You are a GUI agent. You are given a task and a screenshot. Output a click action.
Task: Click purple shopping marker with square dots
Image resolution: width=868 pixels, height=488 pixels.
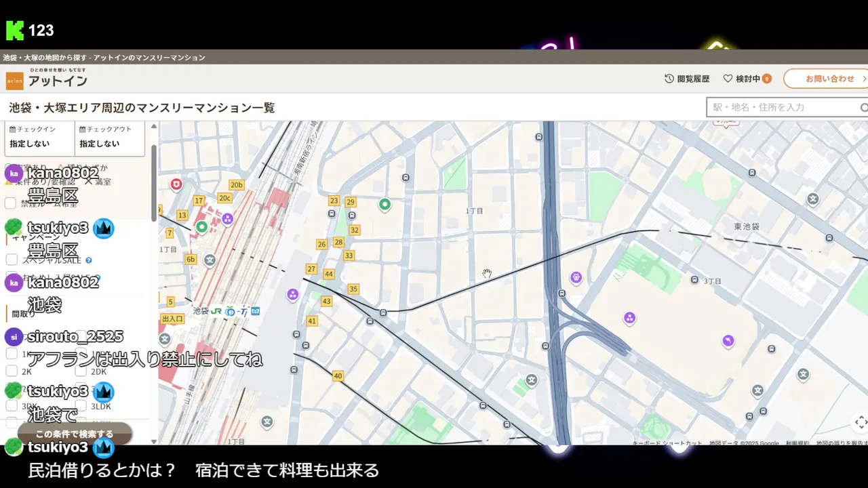[x=629, y=318]
